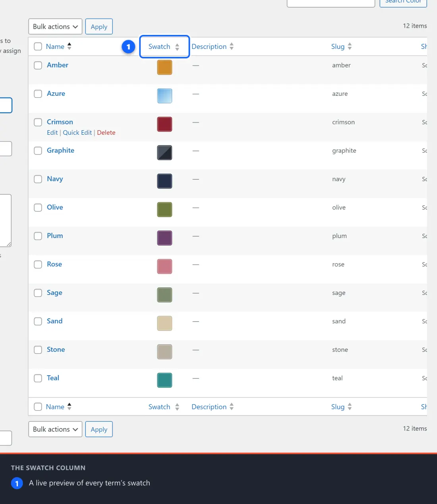Check the Stone row checkbox
The image size is (437, 504).
[x=38, y=349]
